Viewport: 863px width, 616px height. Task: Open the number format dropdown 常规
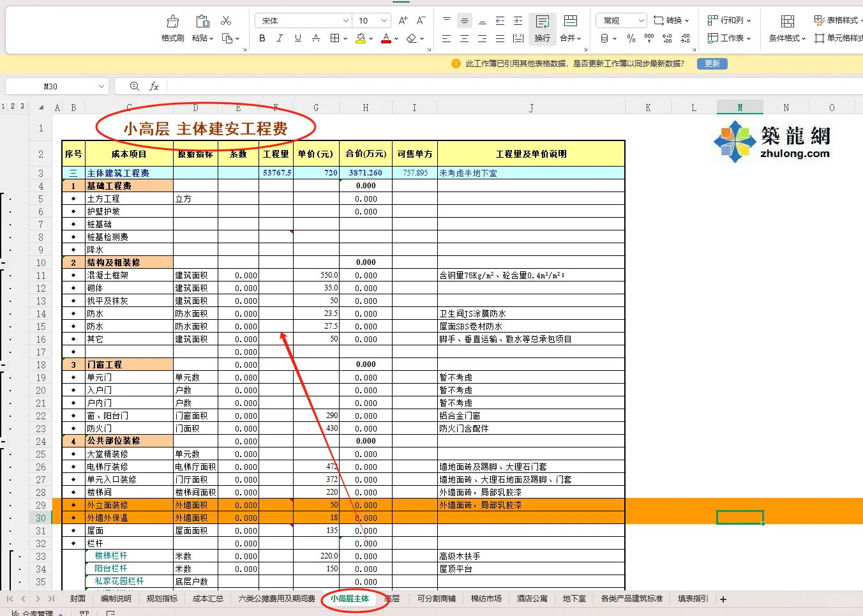click(622, 20)
